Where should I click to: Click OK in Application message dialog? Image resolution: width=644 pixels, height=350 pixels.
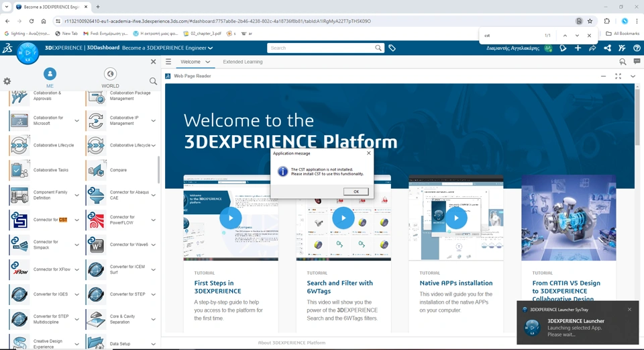[356, 191]
